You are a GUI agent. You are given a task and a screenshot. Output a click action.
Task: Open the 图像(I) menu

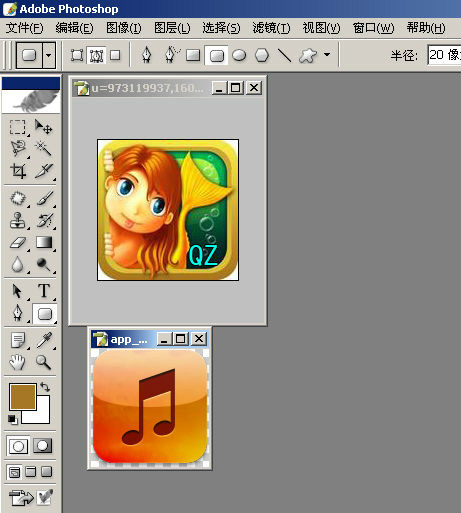tap(124, 28)
